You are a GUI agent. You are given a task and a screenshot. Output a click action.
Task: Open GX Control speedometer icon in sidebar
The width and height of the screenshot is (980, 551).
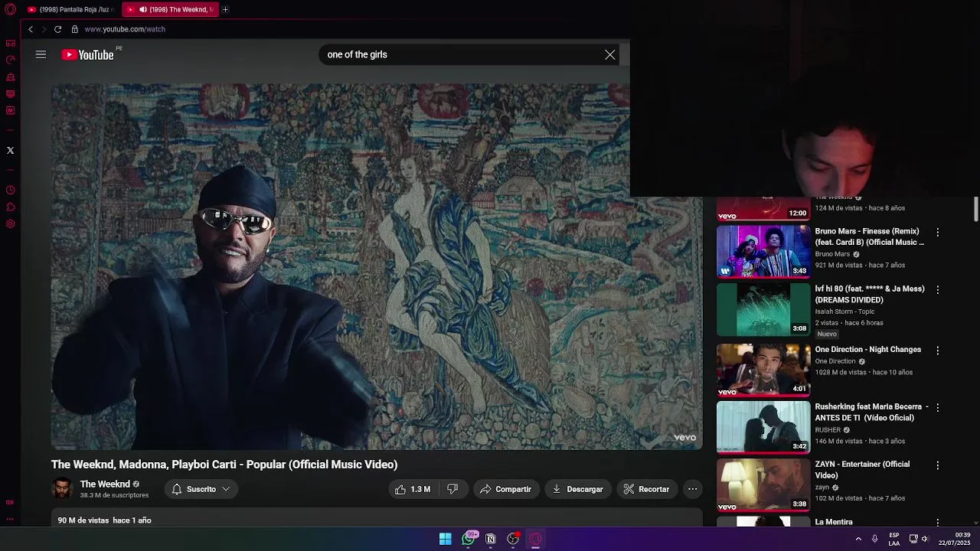[11, 60]
